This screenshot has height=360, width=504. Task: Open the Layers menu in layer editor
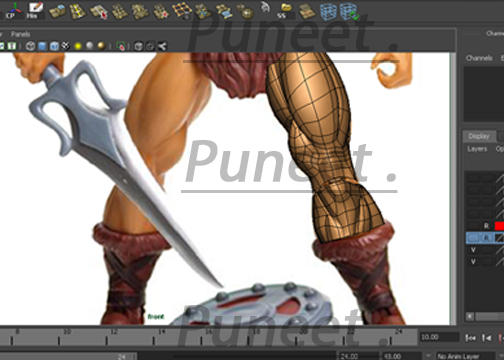pyautogui.click(x=477, y=149)
